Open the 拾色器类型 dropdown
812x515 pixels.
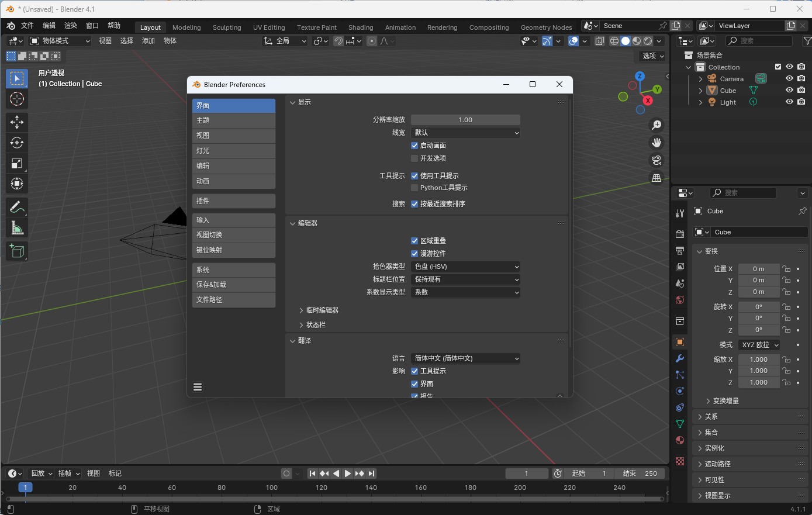pyautogui.click(x=465, y=266)
